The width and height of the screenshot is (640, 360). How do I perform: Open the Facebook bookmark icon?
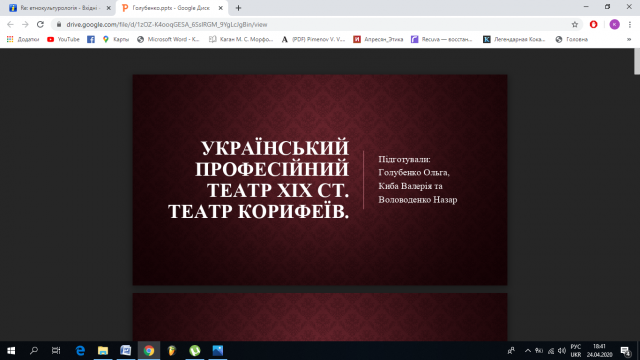[91, 39]
